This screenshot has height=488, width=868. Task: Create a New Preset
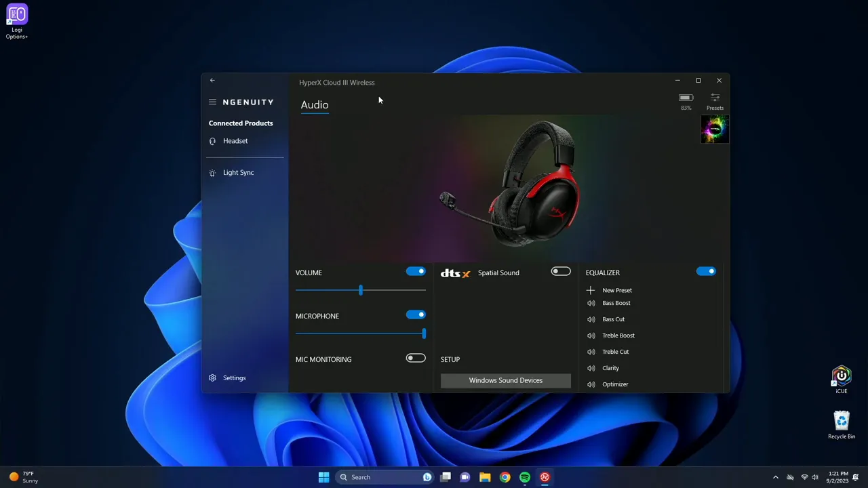click(616, 290)
